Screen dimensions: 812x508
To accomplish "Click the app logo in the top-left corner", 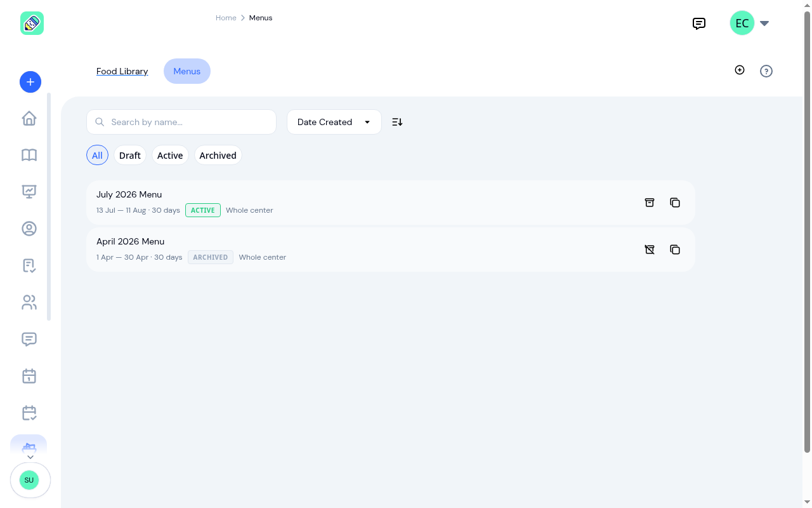I will (32, 23).
